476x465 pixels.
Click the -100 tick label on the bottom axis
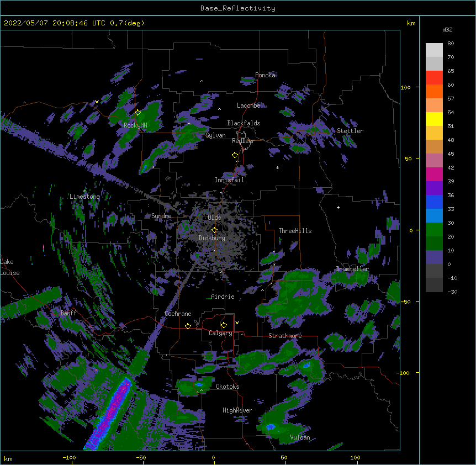point(69,457)
